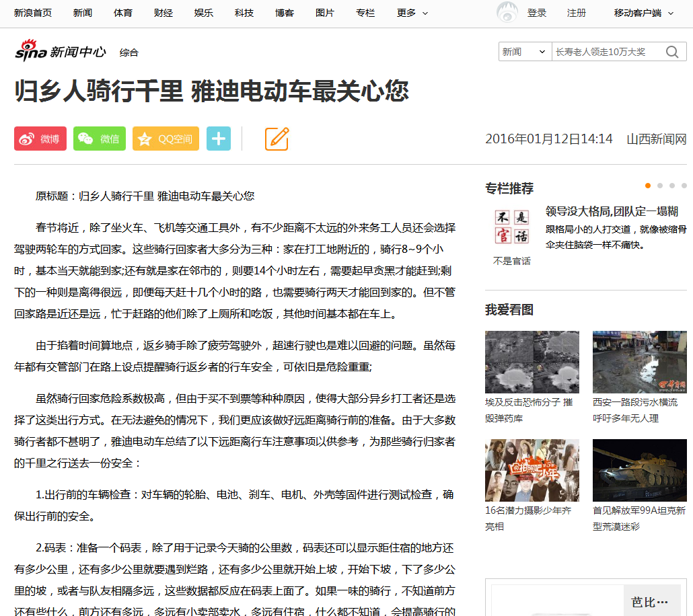Click the search text input field
Image resolution: width=693 pixels, height=616 pixels.
(606, 52)
